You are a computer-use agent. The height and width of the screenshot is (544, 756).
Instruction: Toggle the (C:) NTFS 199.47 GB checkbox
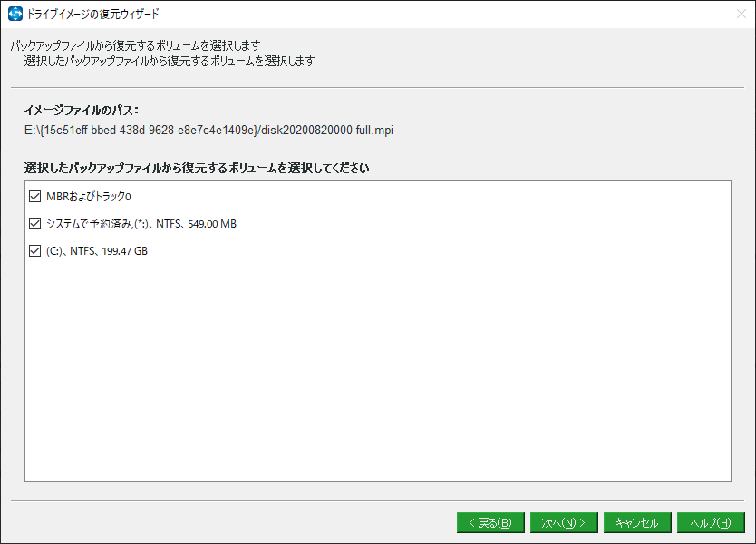(x=34, y=251)
